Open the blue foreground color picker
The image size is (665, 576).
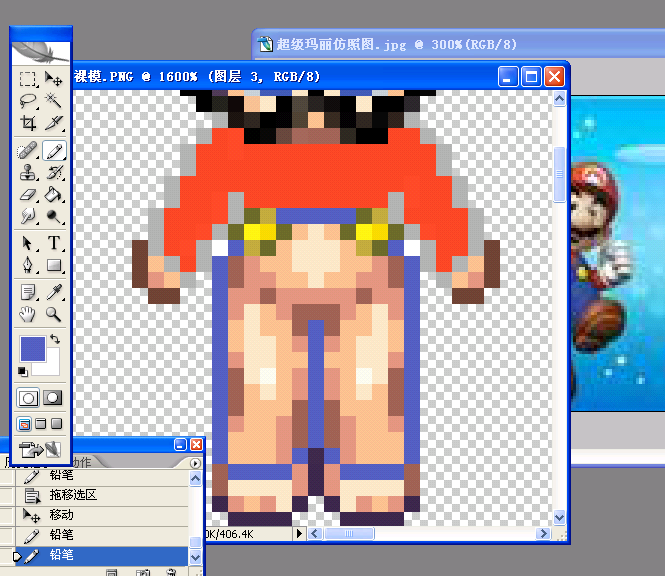click(33, 349)
